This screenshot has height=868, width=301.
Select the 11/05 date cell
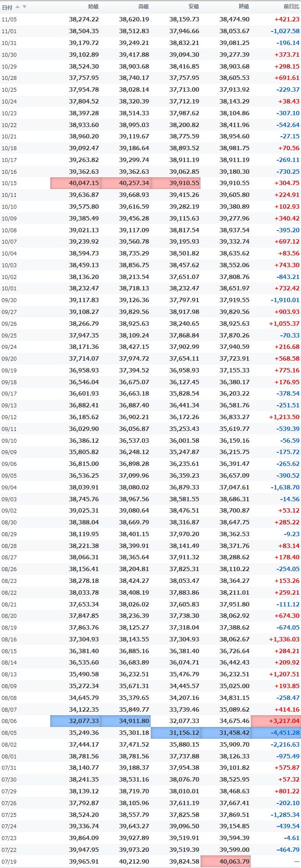(9, 20)
